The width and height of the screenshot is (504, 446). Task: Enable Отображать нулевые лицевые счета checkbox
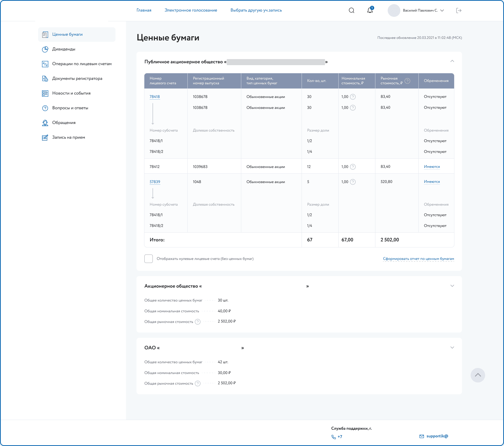coord(149,259)
